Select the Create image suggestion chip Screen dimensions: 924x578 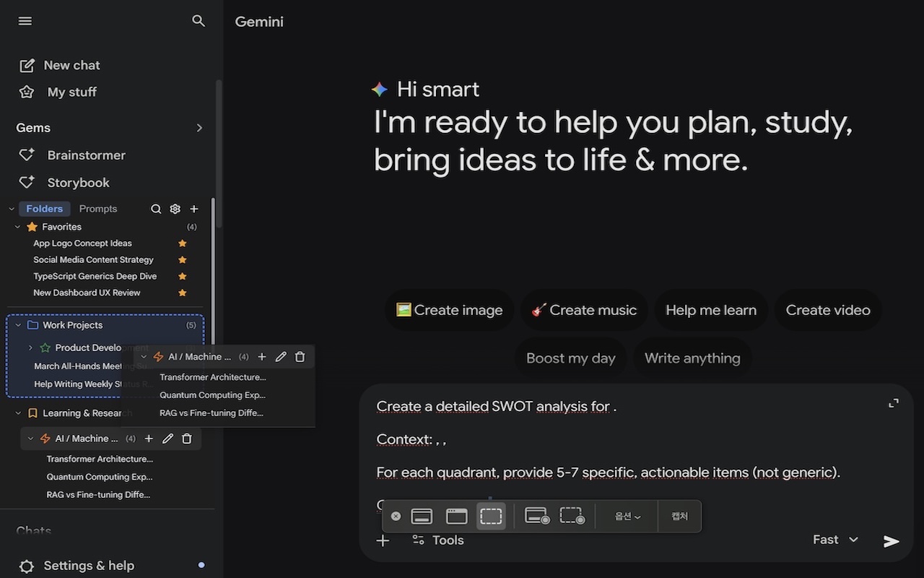449,310
